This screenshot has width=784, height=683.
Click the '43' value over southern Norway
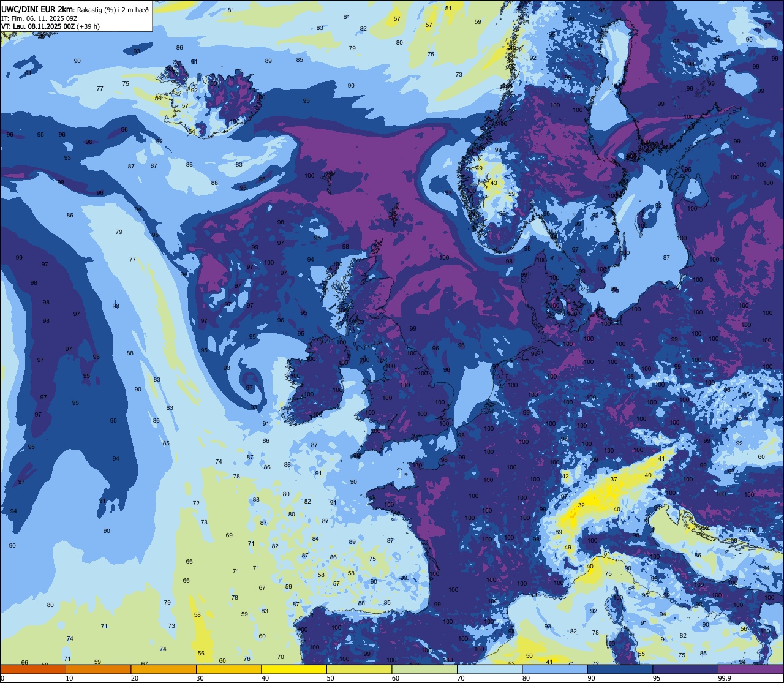click(494, 183)
